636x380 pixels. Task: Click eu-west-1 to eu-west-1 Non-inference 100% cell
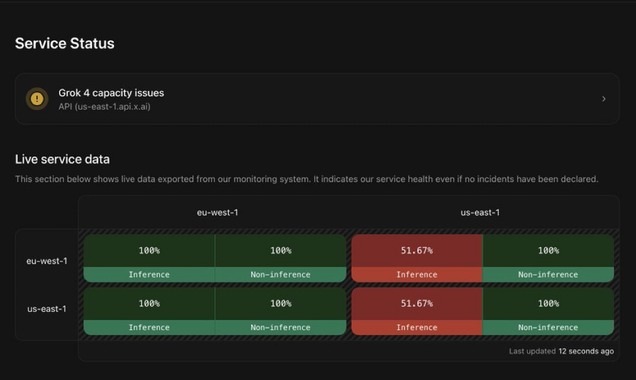281,258
